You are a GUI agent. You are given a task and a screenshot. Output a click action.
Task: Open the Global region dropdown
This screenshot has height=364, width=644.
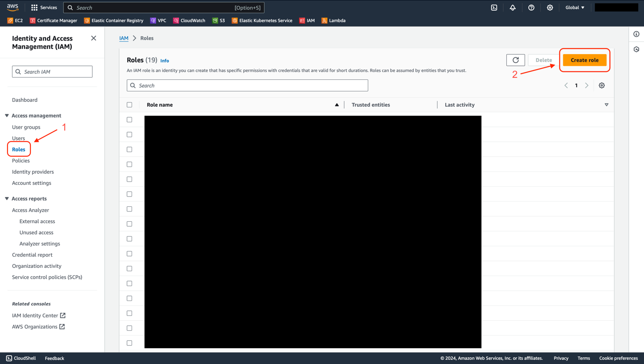[575, 7]
